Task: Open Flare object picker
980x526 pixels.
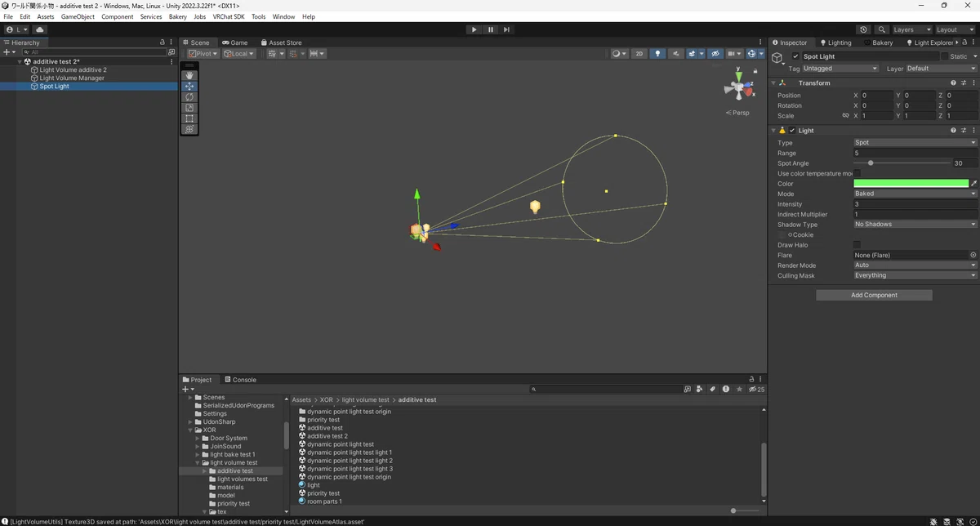Action: [x=973, y=255]
